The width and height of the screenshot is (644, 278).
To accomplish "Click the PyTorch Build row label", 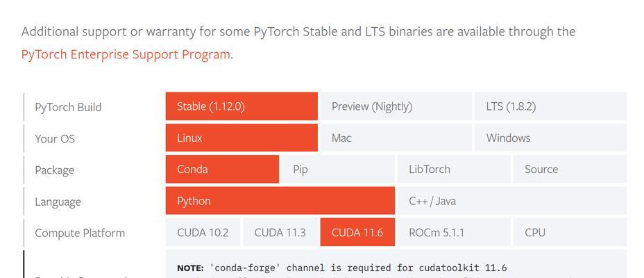I will pos(68,107).
